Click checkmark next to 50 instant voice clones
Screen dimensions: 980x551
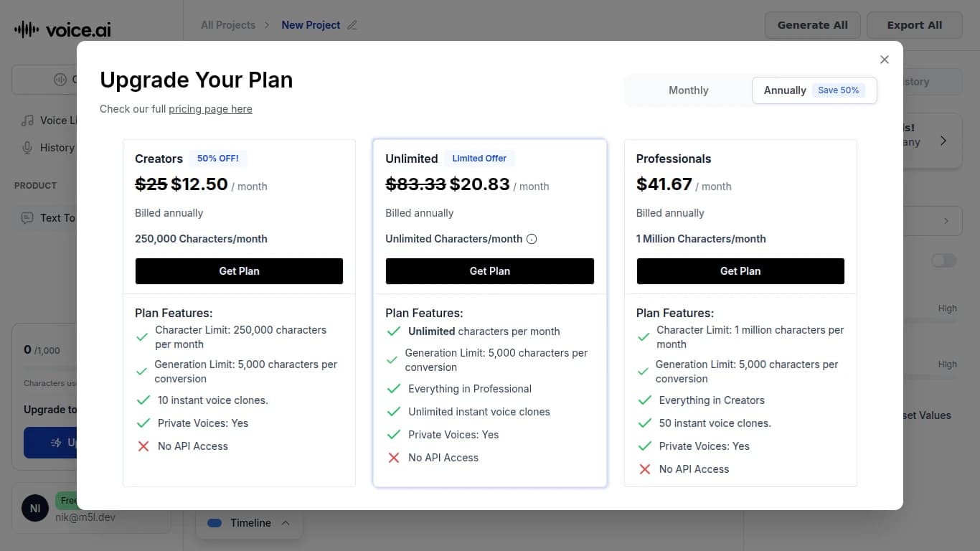[x=644, y=423]
